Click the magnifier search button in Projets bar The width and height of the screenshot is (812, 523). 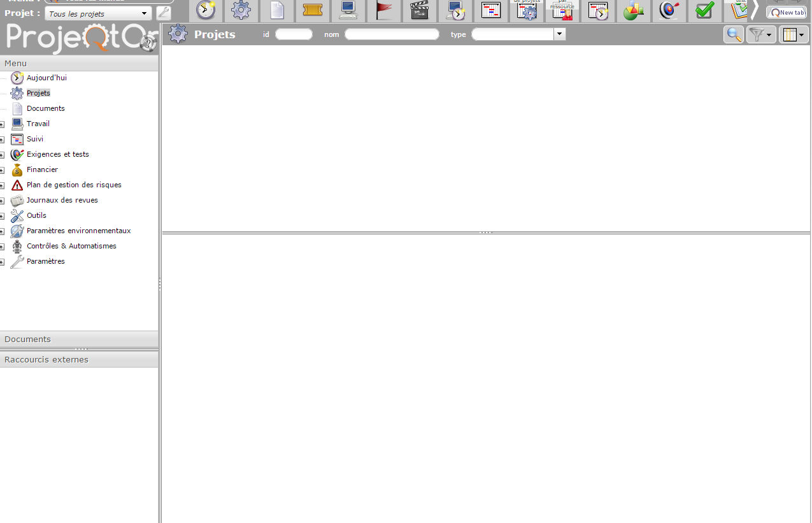coord(734,35)
